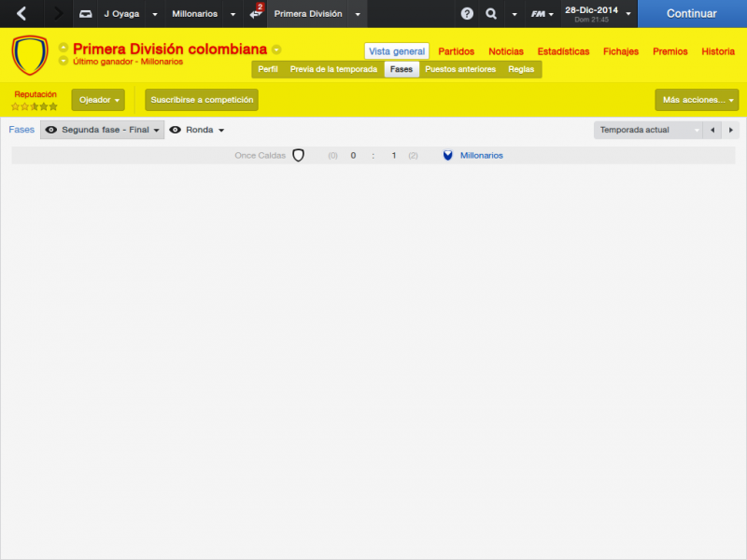Select Fases sub-tab

(402, 69)
